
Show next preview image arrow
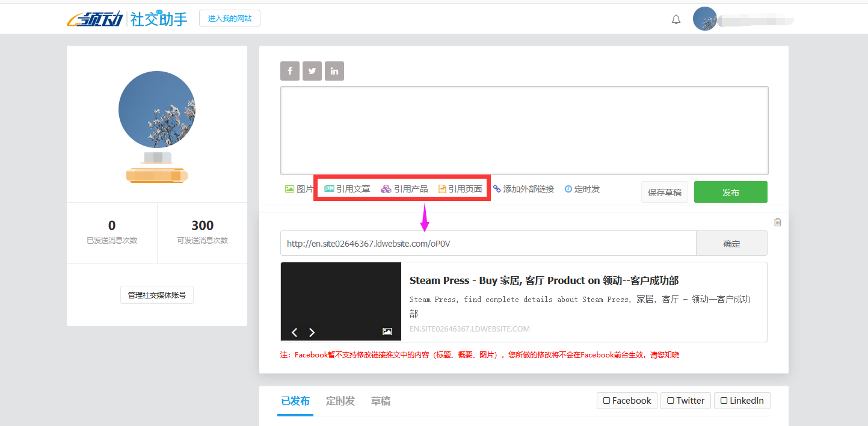(x=312, y=332)
